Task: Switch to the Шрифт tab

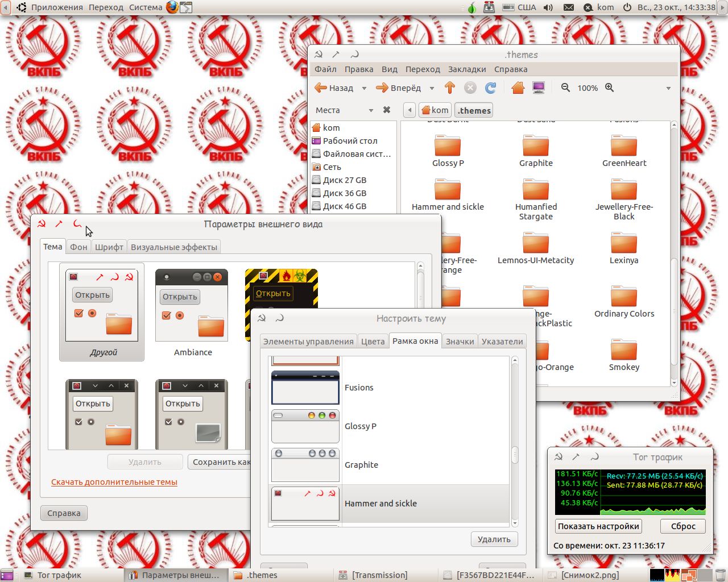Action: point(109,247)
